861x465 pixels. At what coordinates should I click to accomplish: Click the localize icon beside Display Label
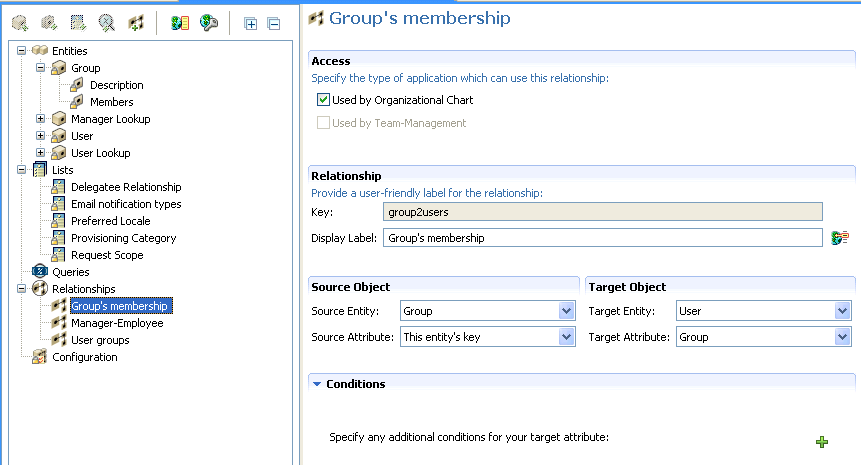840,237
